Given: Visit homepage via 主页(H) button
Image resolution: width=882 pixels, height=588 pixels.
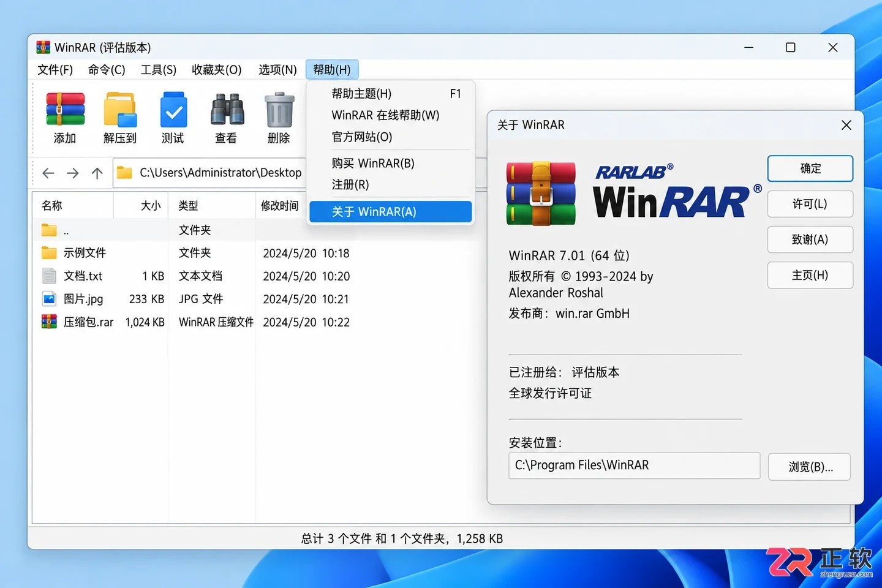Looking at the screenshot, I should click(810, 275).
